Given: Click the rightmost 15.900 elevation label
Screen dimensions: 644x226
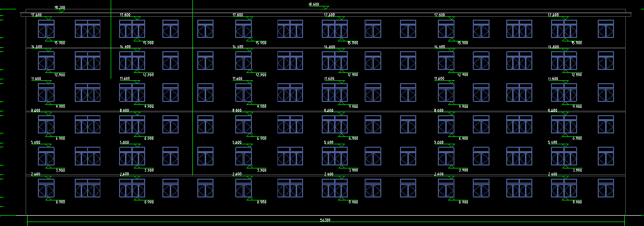Looking at the screenshot, I should [577, 43].
